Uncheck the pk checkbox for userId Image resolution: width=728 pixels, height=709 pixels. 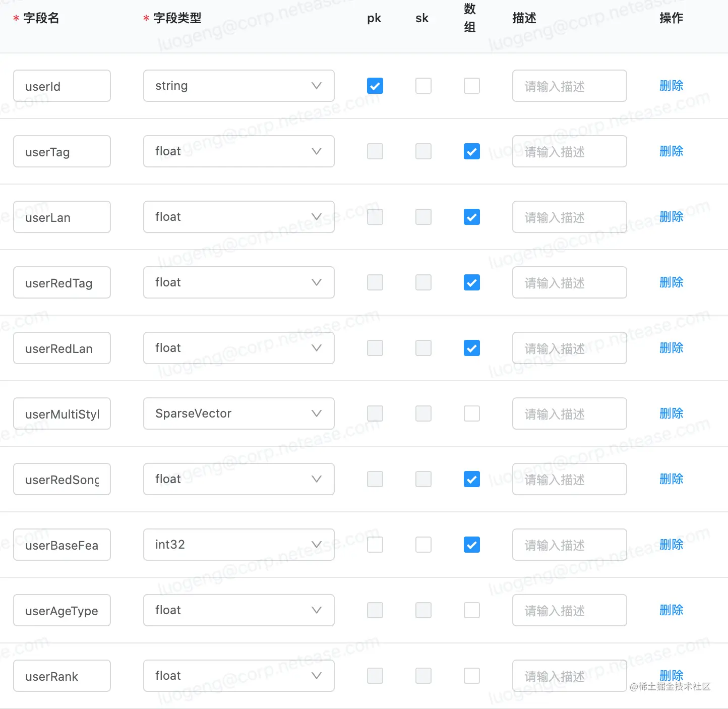pyautogui.click(x=375, y=86)
